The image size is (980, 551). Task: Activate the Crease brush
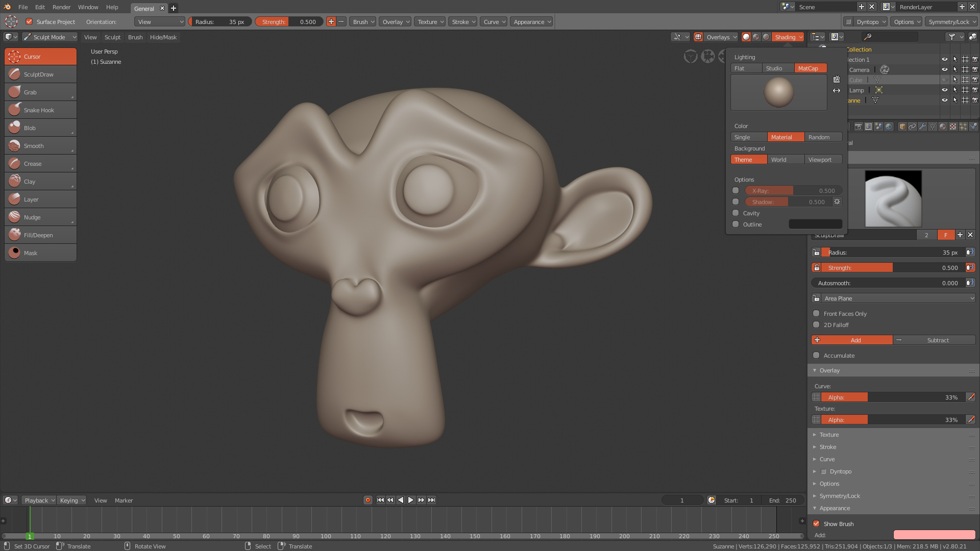[x=40, y=163]
